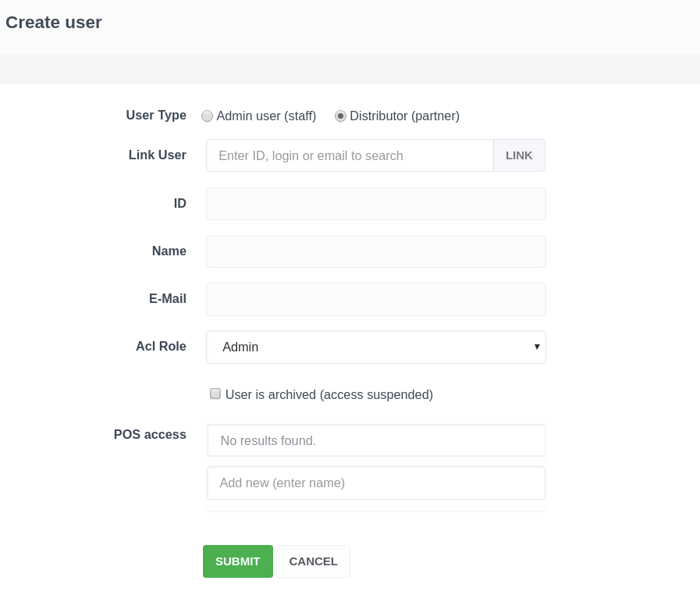Click the CANCEL button
The height and width of the screenshot is (602, 700).
(313, 561)
